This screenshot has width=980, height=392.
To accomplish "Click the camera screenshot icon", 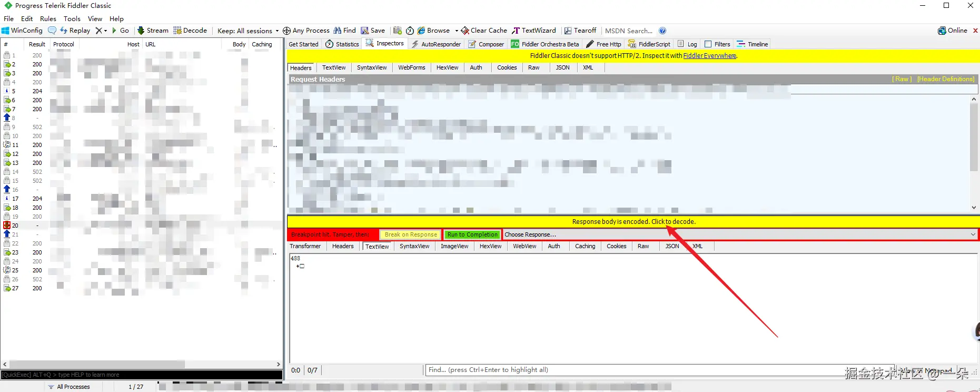I will coord(398,31).
